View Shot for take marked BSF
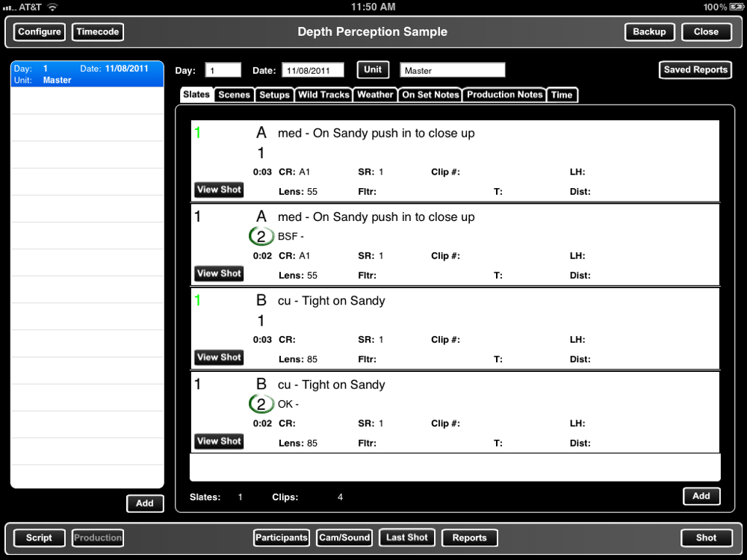 pos(219,273)
